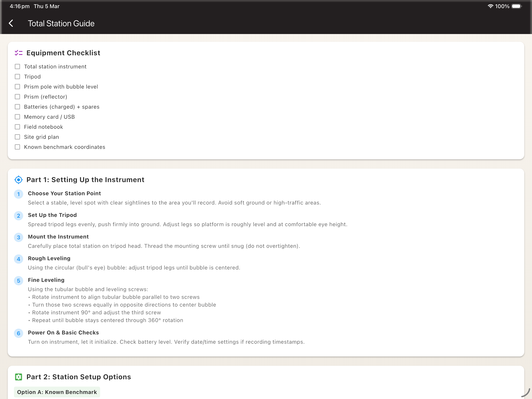Click step 5 Fine Leveling badge
The image size is (532, 399).
click(x=19, y=281)
